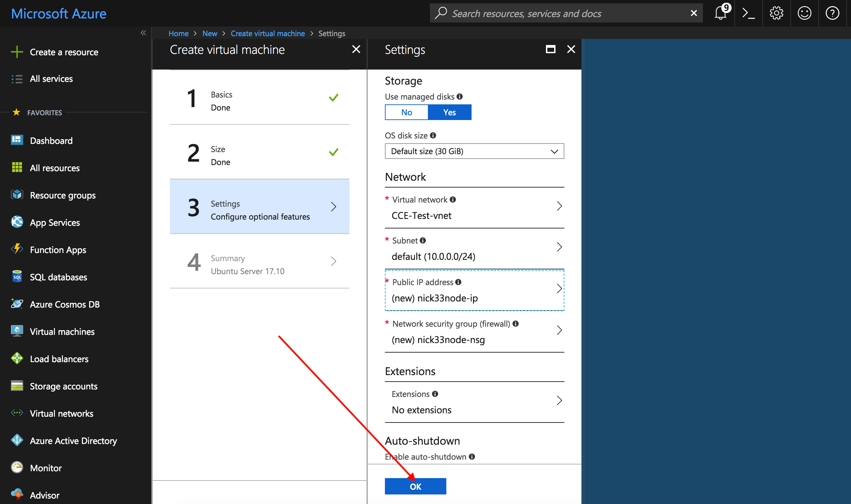The height and width of the screenshot is (504, 851).
Task: Show info for Use managed disks
Action: click(460, 97)
